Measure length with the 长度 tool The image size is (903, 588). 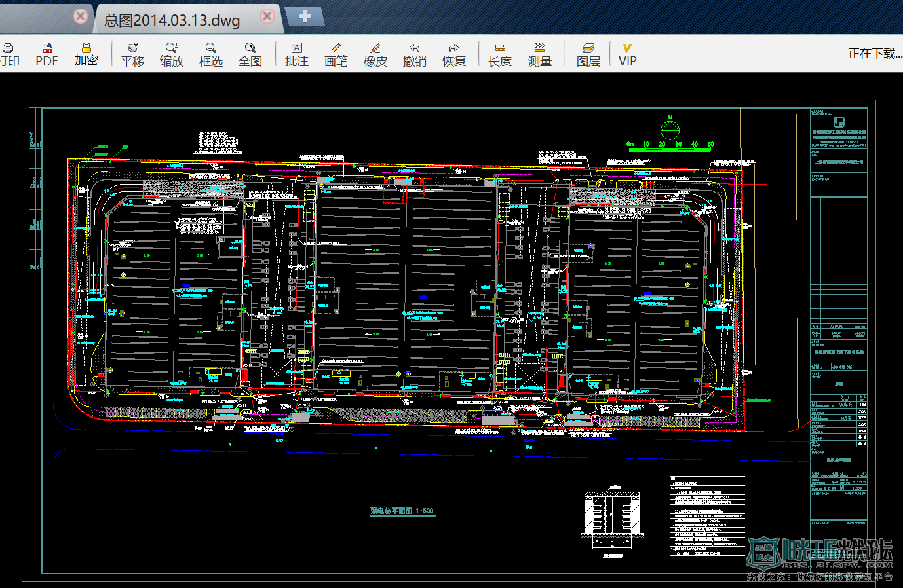tap(500, 54)
